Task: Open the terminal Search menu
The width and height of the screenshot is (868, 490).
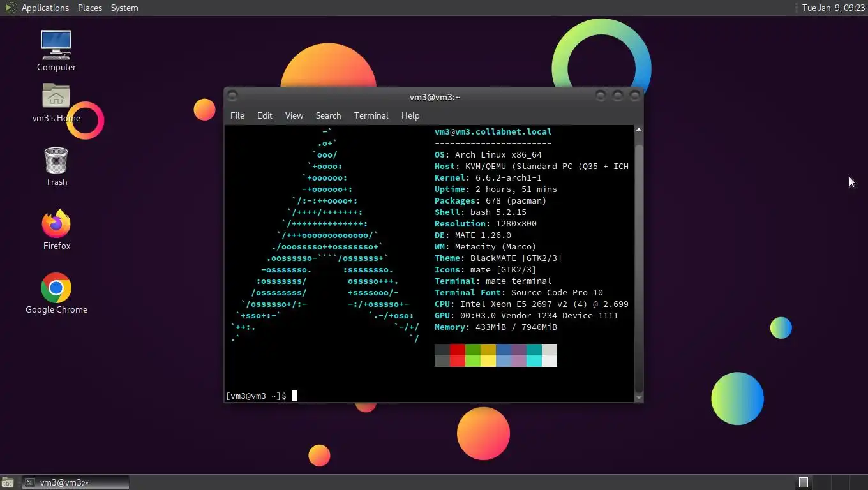Action: coord(328,115)
